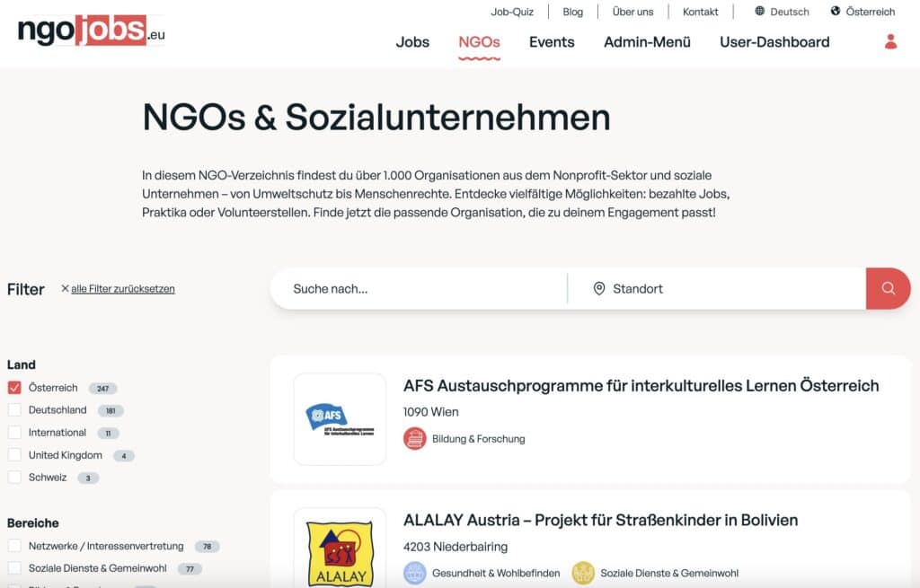The width and height of the screenshot is (920, 588).
Task: Click the ngojobs.eu logo
Action: 92,31
